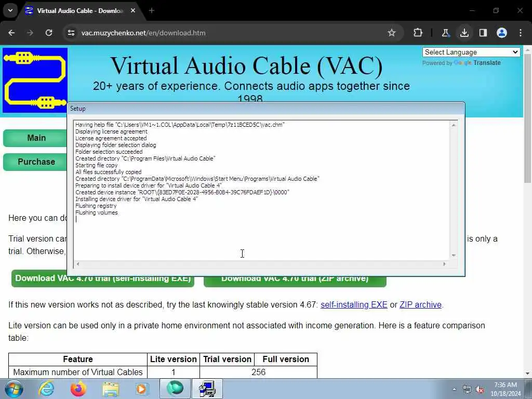Open Chrome Labs flask icon
Viewport: 532px width, 399px height.
(x=445, y=33)
